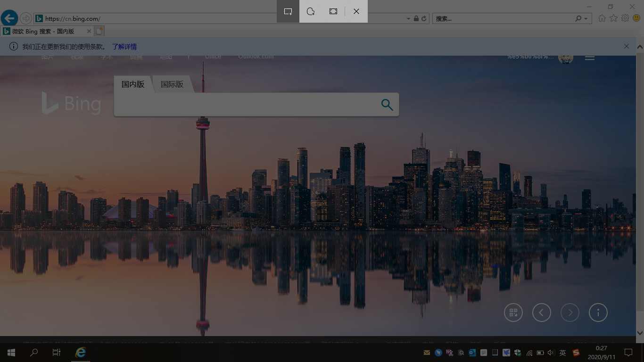This screenshot has height=362, width=644.
Task: Click the Bing search magnifier button
Action: pos(387,105)
